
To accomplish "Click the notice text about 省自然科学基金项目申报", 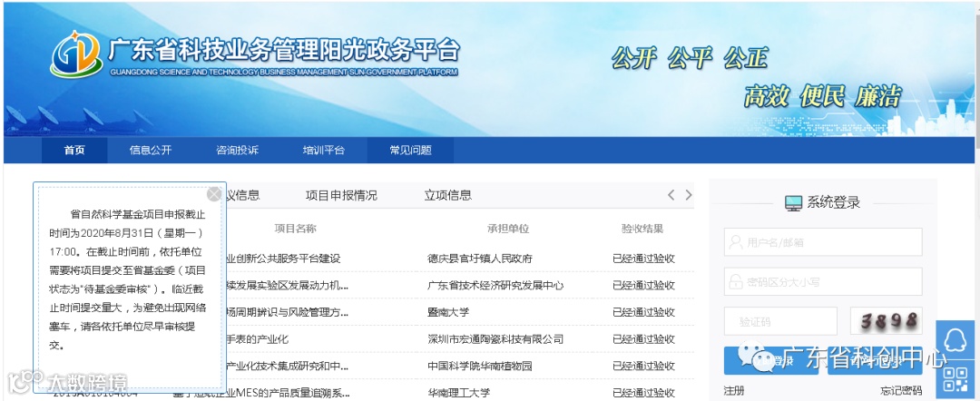I will 128,279.
